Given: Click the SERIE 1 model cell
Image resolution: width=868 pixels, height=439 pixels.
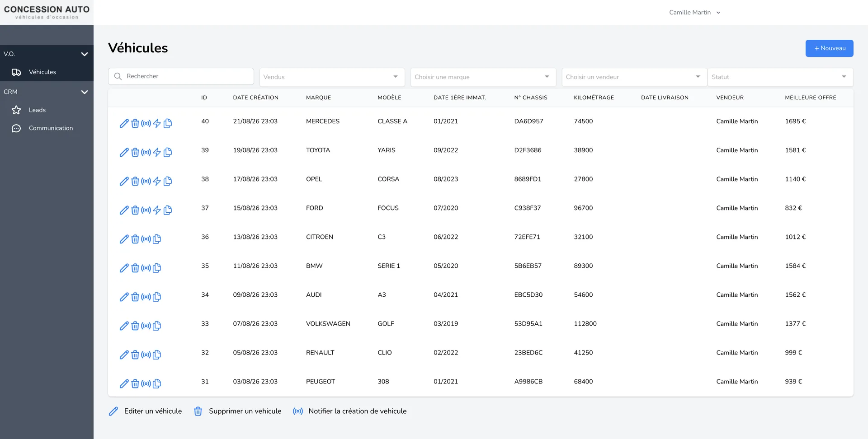Looking at the screenshot, I should pos(388,266).
